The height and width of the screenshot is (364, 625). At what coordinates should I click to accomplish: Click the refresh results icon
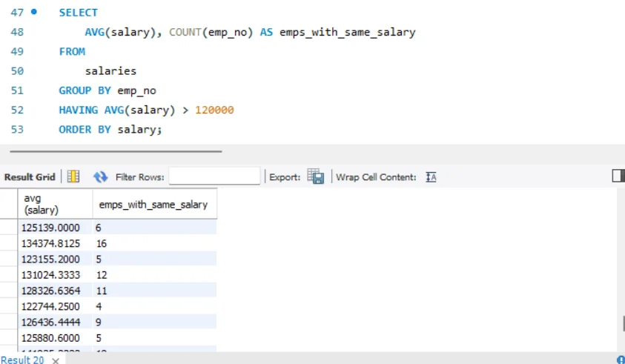[x=100, y=177]
